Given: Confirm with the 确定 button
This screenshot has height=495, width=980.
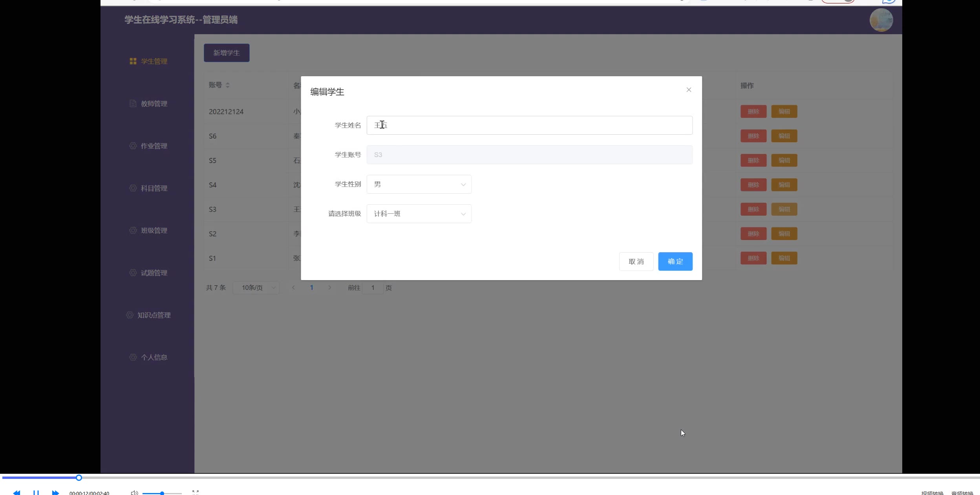Looking at the screenshot, I should [675, 262].
